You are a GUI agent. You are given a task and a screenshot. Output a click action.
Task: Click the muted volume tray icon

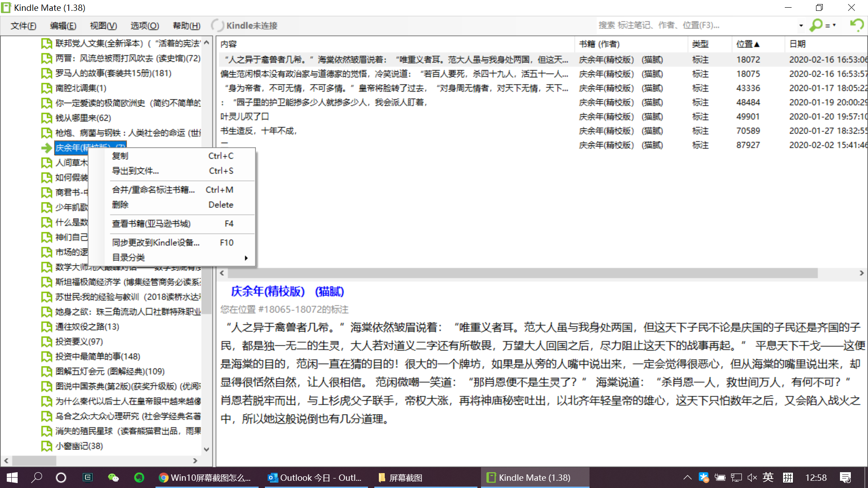point(752,478)
